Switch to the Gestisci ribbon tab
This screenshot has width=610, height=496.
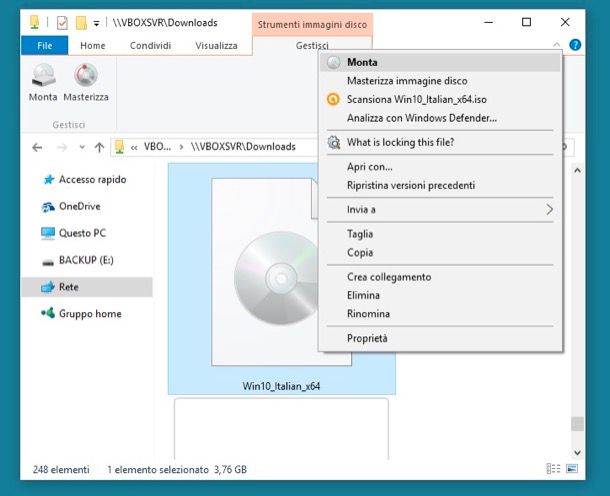pos(312,45)
